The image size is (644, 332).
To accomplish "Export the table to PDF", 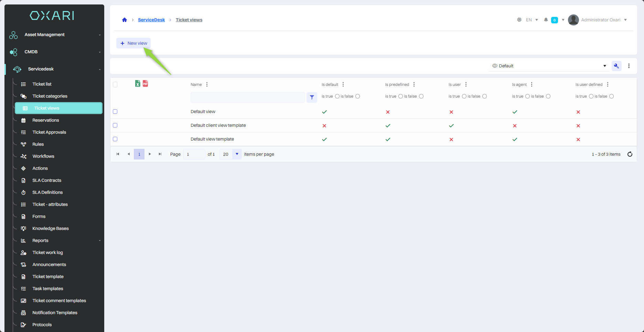I will (146, 84).
